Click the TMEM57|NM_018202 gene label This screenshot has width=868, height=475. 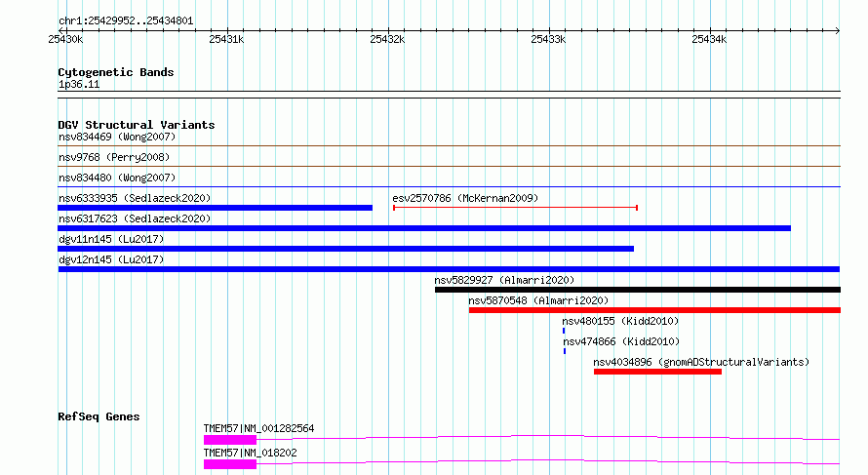(x=251, y=453)
